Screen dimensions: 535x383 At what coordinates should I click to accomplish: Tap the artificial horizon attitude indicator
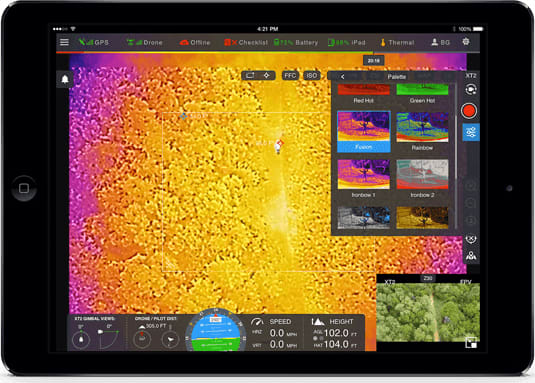coord(216,330)
